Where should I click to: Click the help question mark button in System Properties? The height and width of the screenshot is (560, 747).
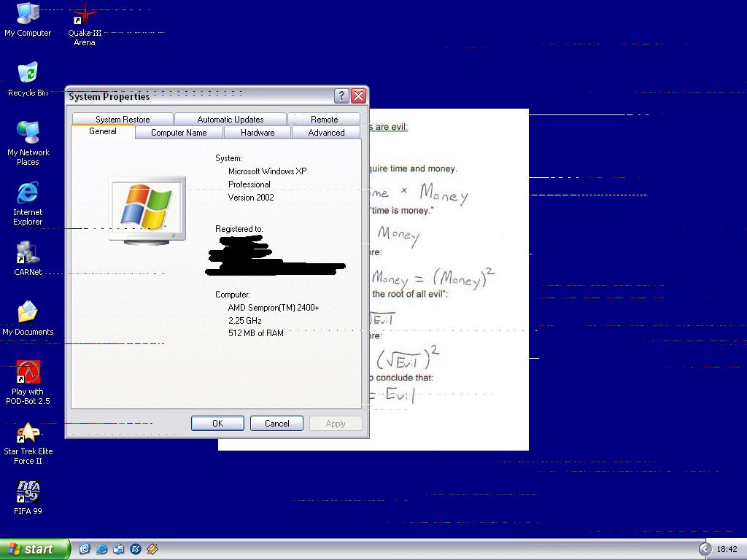[x=341, y=96]
